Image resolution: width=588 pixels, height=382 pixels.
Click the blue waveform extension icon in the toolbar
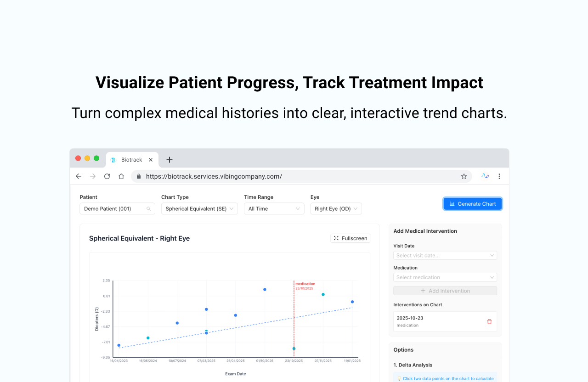click(485, 176)
